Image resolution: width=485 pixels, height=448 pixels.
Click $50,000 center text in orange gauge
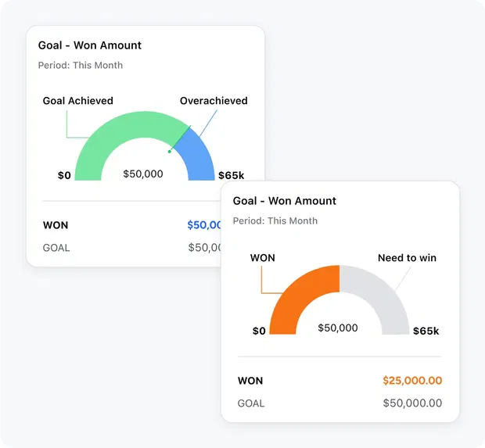click(338, 328)
